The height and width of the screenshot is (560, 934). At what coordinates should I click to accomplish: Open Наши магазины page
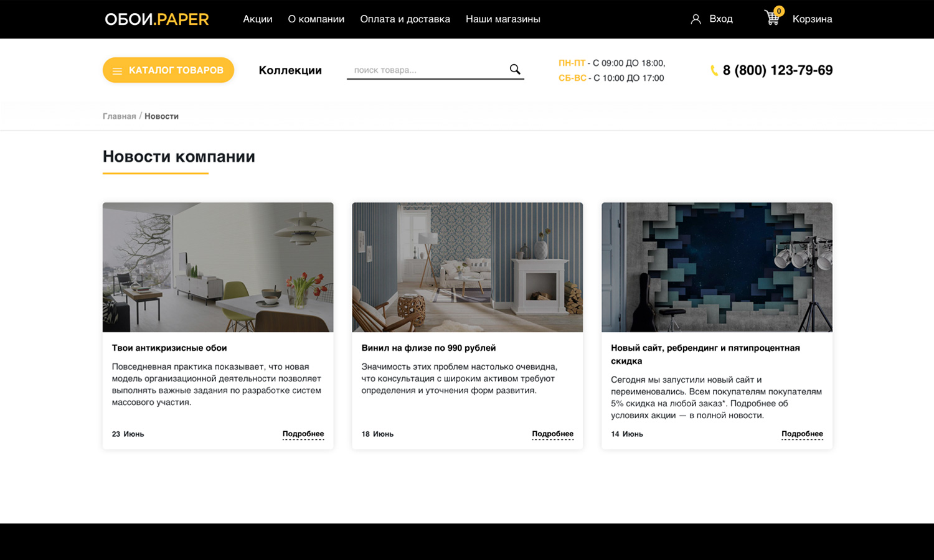tap(503, 19)
